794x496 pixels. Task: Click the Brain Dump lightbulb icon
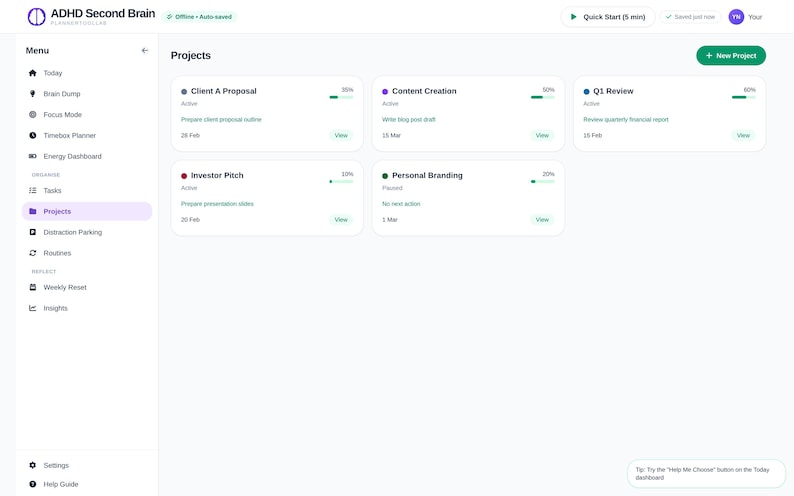[x=32, y=94]
